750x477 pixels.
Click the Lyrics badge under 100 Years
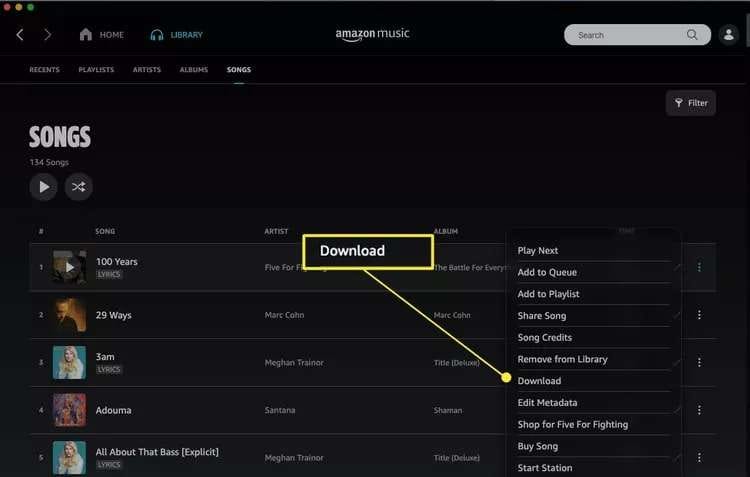[109, 274]
